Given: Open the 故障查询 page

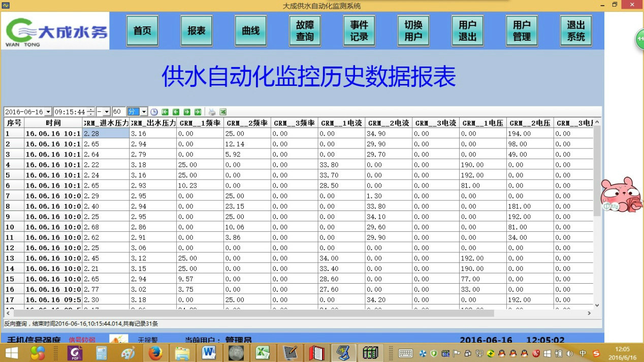Looking at the screenshot, I should coord(305,31).
